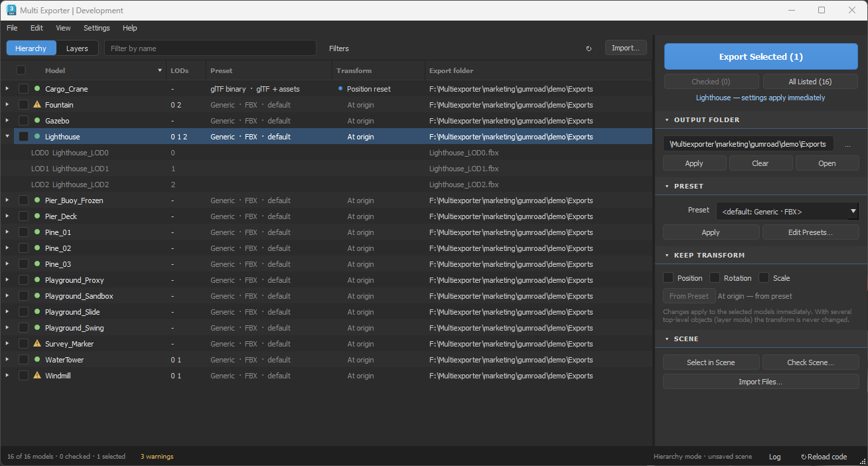The image size is (868, 466).
Task: Click the Filter by name field
Action: click(x=210, y=48)
